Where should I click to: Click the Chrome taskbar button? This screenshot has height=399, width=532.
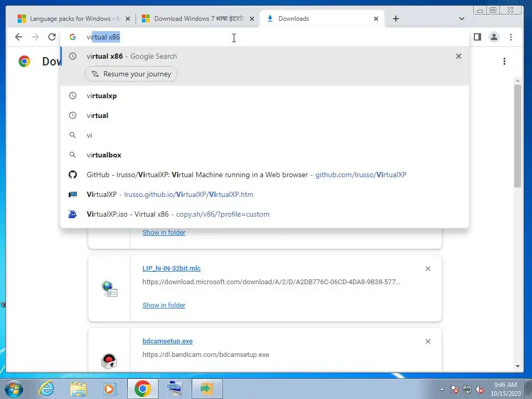point(142,389)
